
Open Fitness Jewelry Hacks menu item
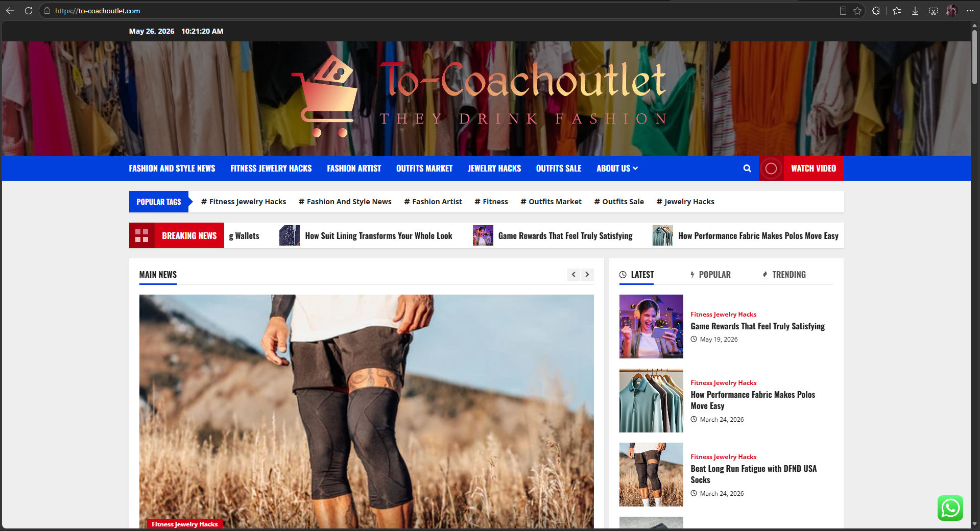click(x=271, y=168)
